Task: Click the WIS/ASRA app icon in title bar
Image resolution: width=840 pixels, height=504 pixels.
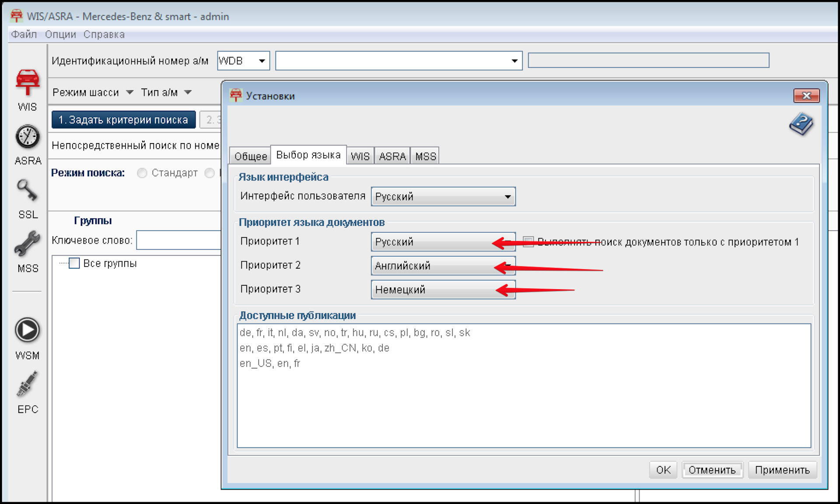Action: 16,16
